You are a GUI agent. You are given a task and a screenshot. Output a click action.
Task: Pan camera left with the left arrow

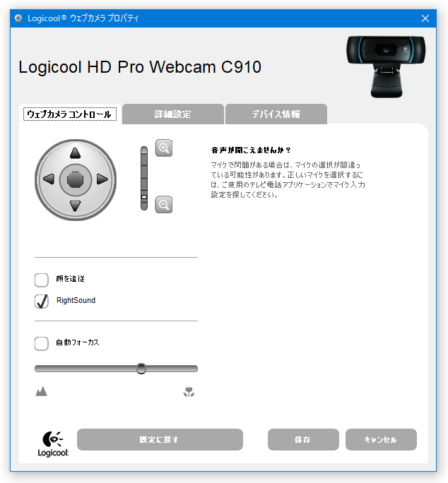click(49, 179)
